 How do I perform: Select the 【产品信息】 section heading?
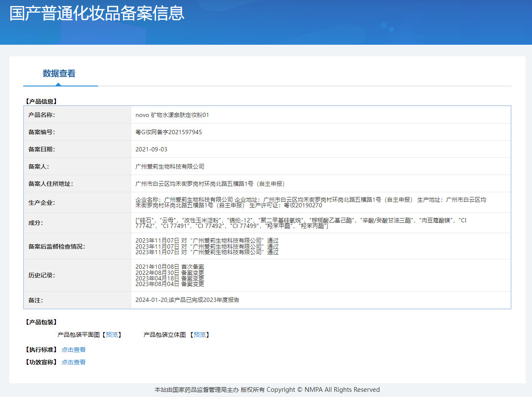[41, 102]
